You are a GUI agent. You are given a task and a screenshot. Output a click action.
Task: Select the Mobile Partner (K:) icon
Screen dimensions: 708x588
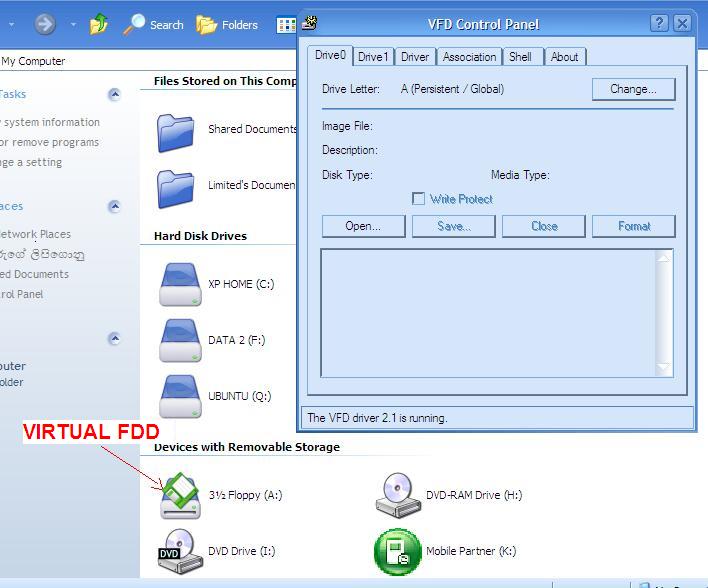(398, 551)
